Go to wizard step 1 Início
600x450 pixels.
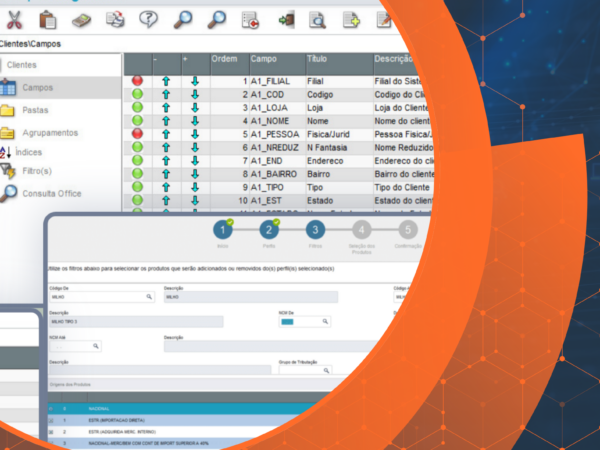click(x=224, y=230)
